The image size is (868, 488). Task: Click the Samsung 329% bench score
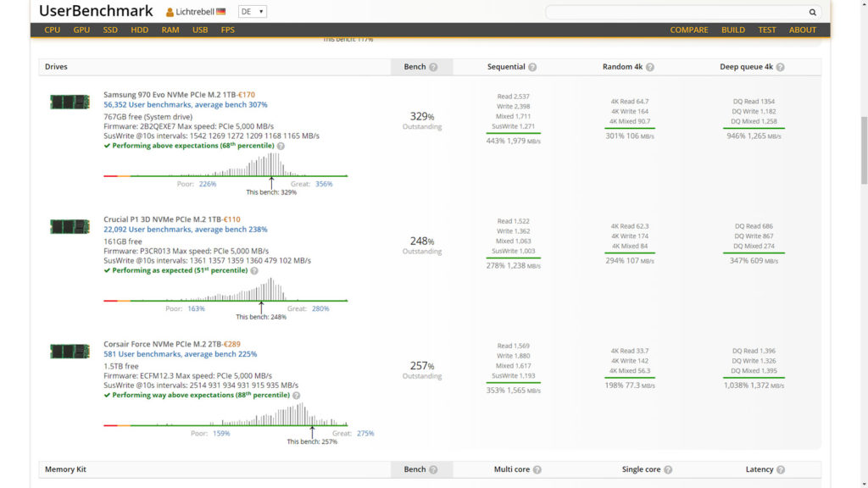pos(422,116)
